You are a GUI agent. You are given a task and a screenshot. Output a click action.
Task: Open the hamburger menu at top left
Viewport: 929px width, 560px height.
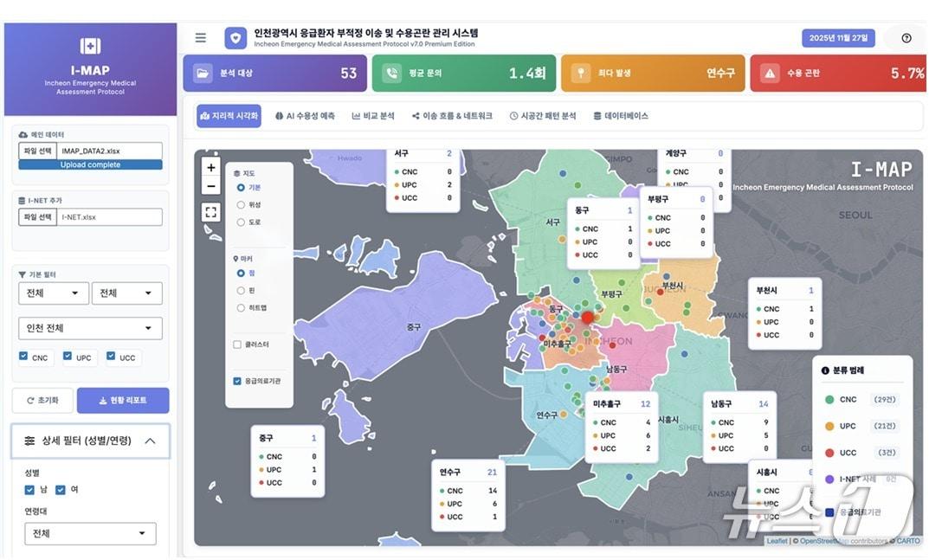(x=200, y=37)
